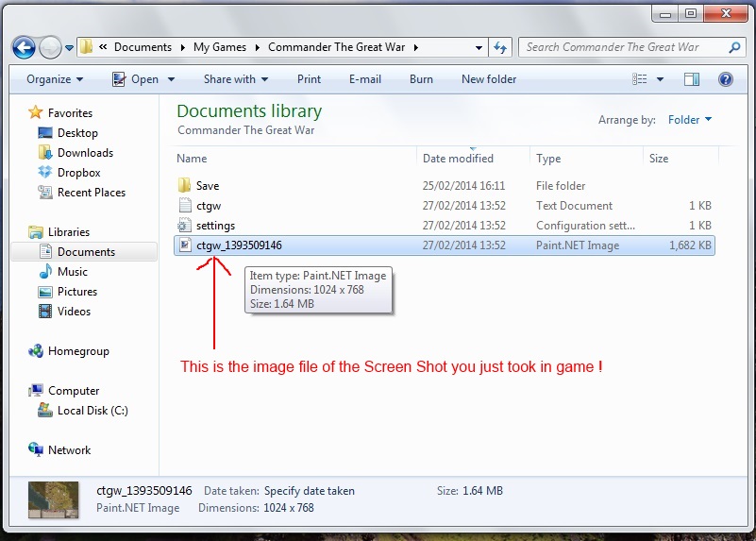Select the Save folder icon
The height and width of the screenshot is (541, 756).
click(x=184, y=185)
